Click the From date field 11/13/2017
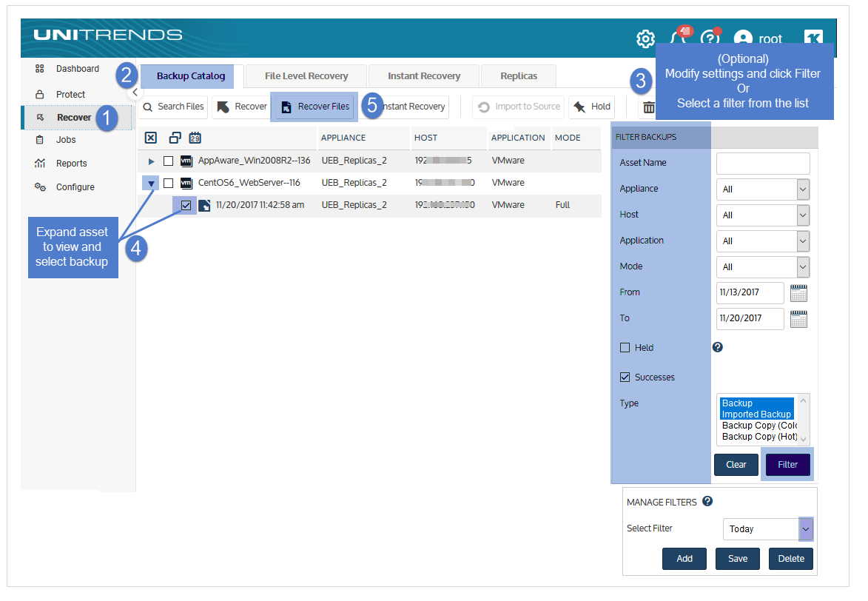 click(x=750, y=293)
